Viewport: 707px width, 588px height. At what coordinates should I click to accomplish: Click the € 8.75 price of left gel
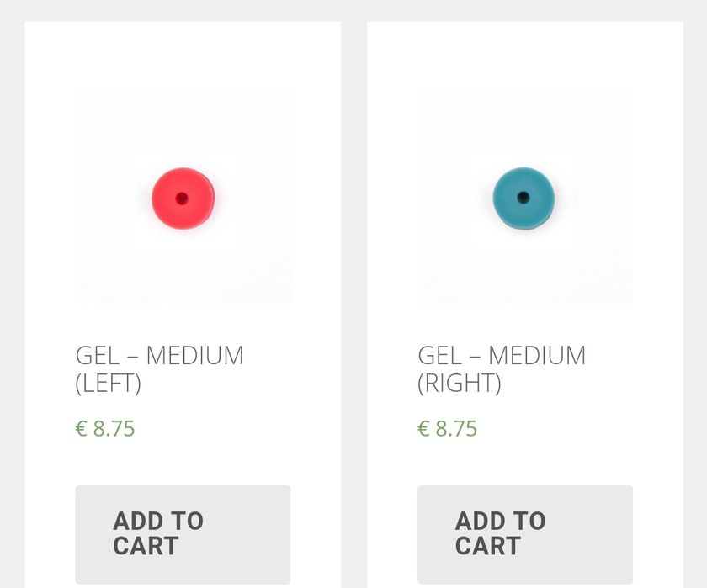point(105,429)
